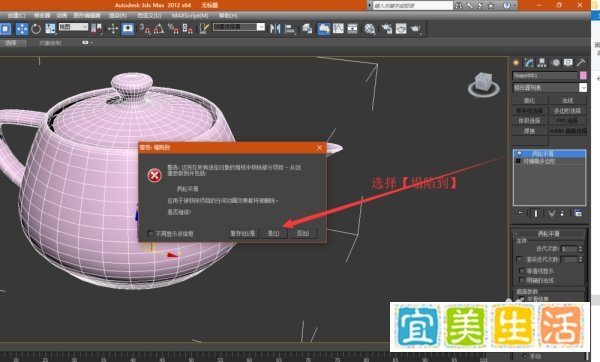600x362 pixels.
Task: Switch to the Create command panel tab
Action: pos(516,63)
